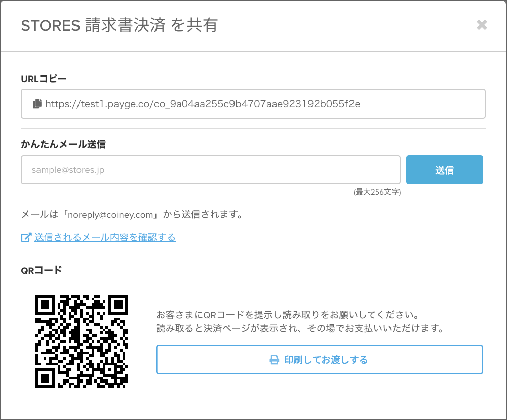Click the dialog title STORES 請求書決済 を共有
507x420 pixels.
[x=120, y=25]
